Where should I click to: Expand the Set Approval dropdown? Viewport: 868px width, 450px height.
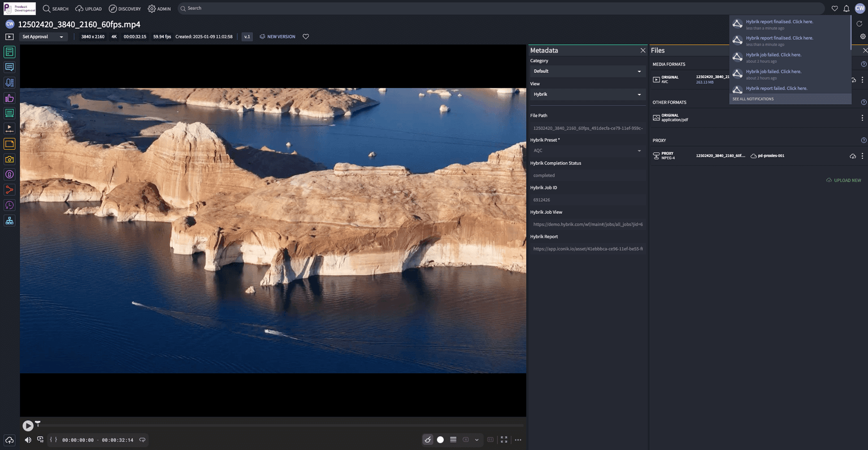click(x=44, y=37)
